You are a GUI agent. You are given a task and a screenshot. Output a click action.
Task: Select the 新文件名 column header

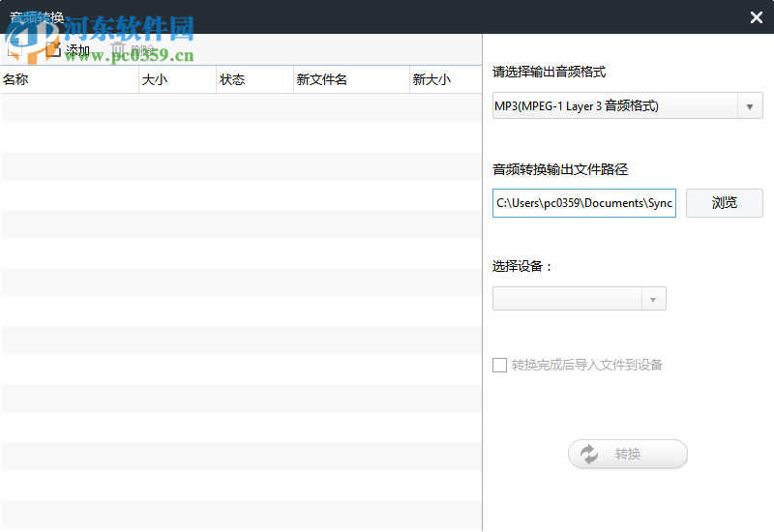pyautogui.click(x=351, y=79)
